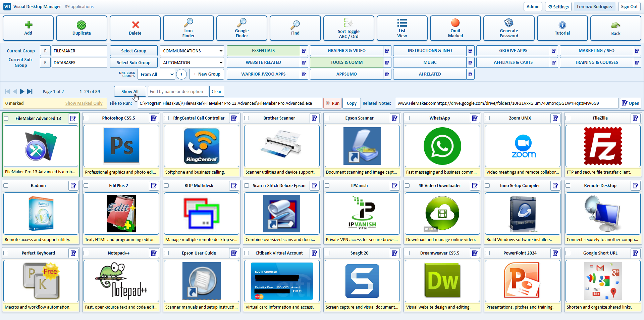This screenshot has height=320, width=644.
Task: Run the selected file
Action: (333, 103)
